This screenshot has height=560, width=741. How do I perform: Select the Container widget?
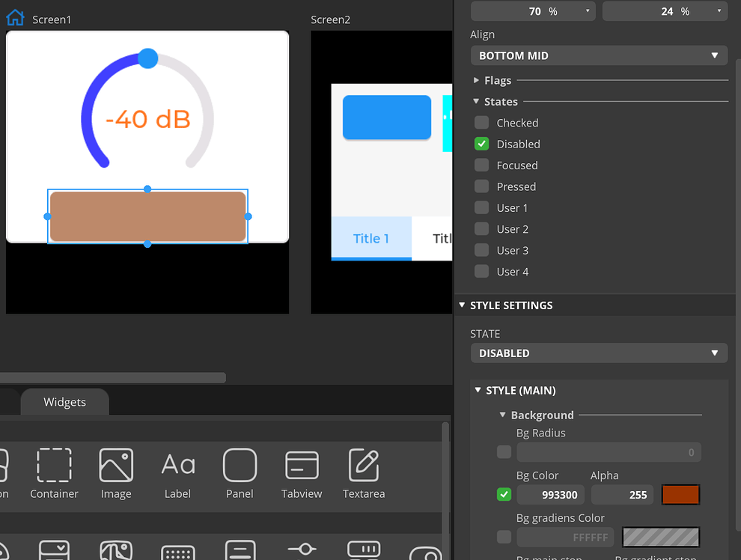(54, 472)
